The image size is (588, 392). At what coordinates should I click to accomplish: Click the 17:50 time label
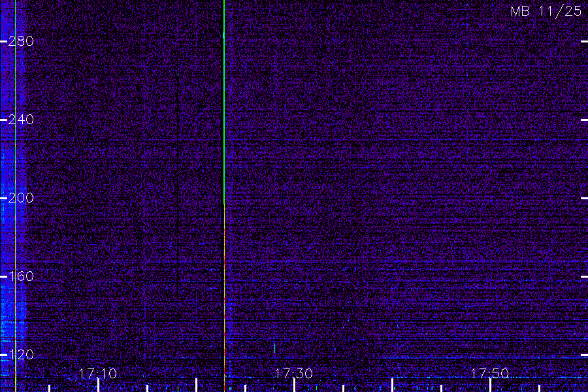click(490, 374)
